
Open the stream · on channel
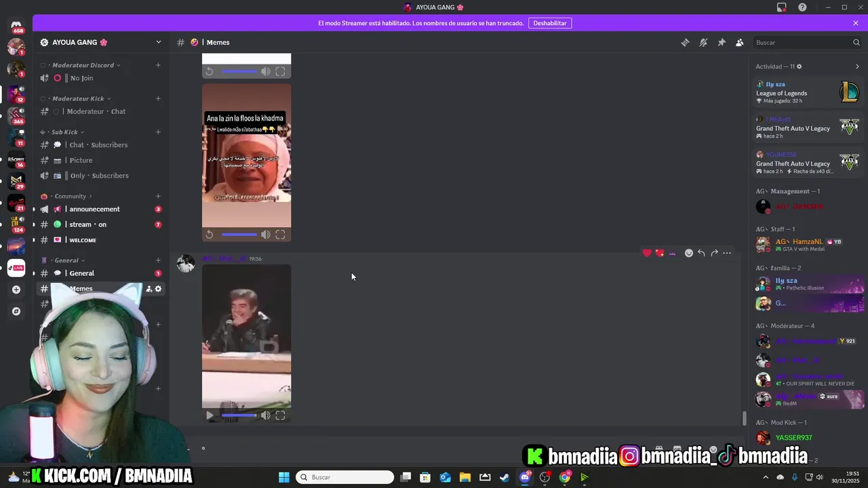pyautogui.click(x=100, y=224)
